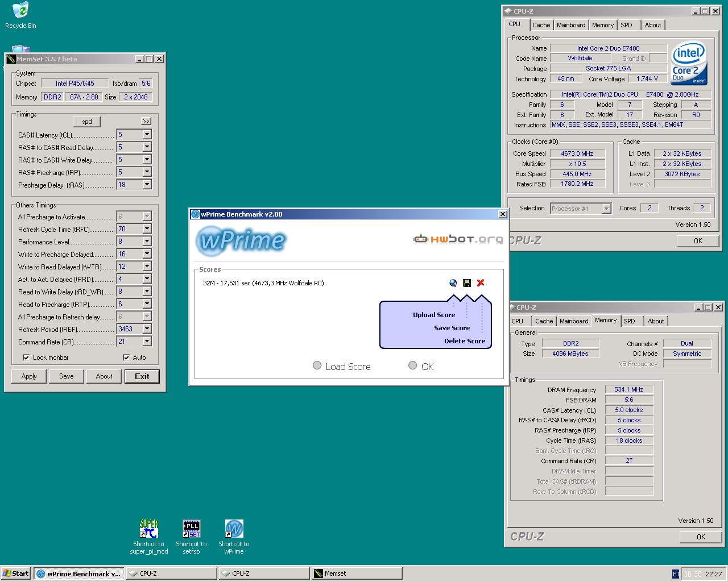Toggle the Lock mchbar checkbox
Viewport: 728px width, 582px height.
(x=26, y=357)
